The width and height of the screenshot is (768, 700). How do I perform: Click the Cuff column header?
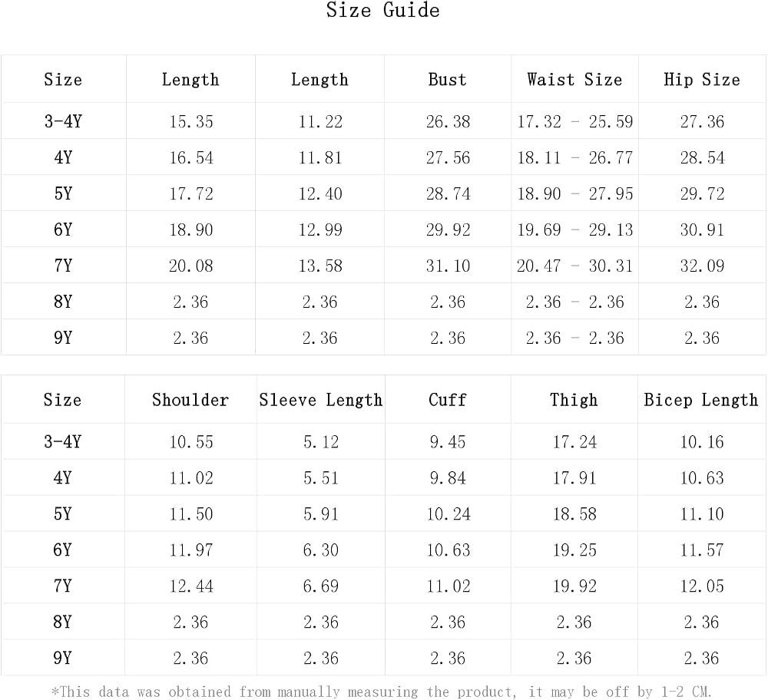click(447, 400)
